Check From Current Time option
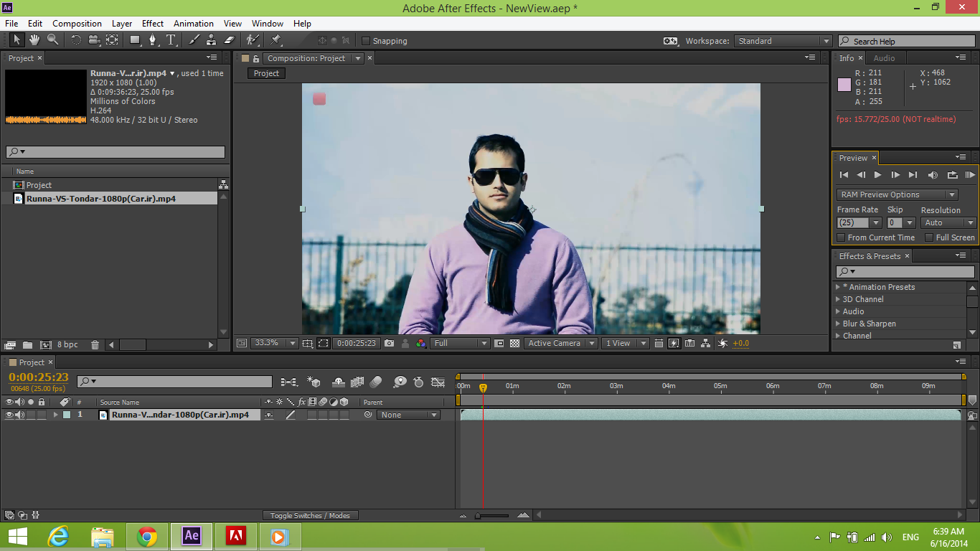The width and height of the screenshot is (980, 551). coord(842,237)
